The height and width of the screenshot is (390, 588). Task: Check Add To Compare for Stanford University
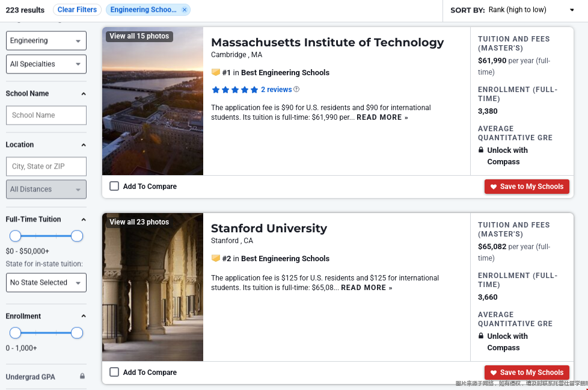[x=114, y=372]
